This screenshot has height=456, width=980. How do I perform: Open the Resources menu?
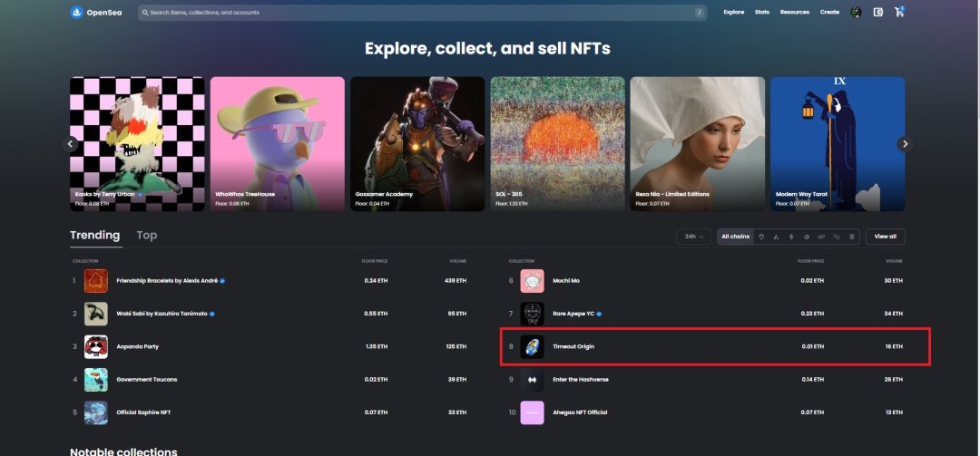coord(794,12)
